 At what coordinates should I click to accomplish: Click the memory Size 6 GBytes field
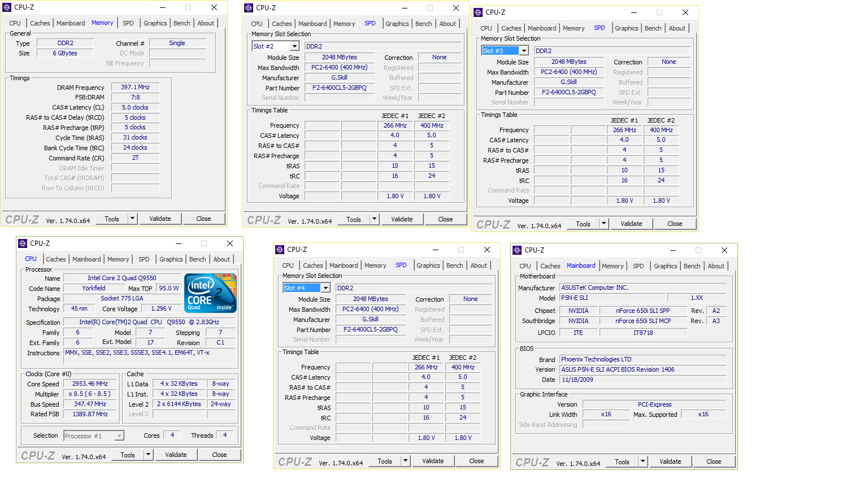pyautogui.click(x=65, y=53)
